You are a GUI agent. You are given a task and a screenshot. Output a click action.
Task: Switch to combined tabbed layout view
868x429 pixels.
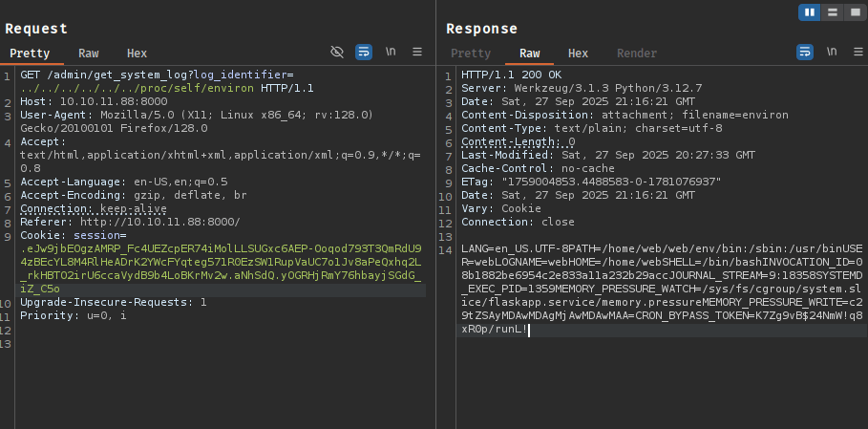(852, 11)
